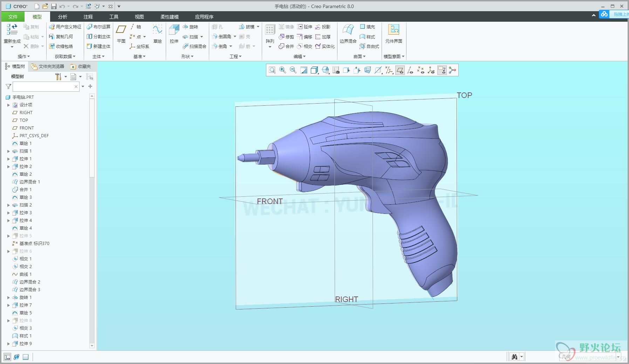This screenshot has width=629, height=364.
Task: Click the Boundary Blend (边界混合) icon
Action: (348, 30)
